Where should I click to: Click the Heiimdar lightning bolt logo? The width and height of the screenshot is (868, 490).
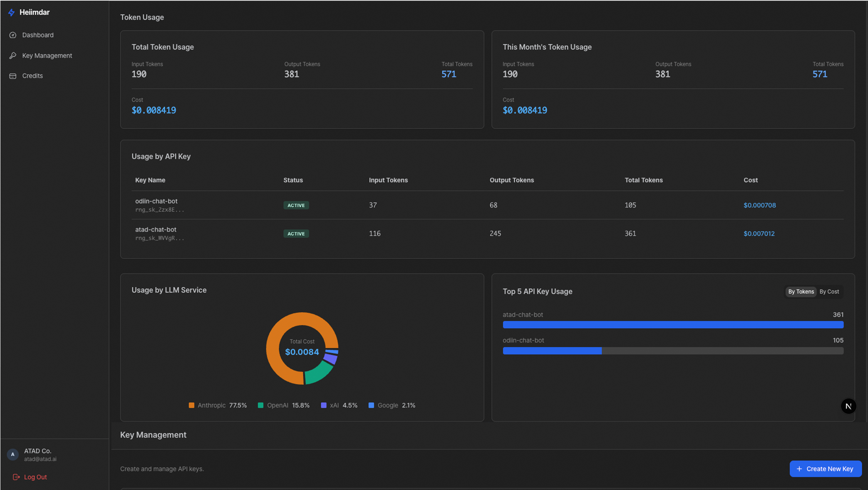[x=11, y=13]
